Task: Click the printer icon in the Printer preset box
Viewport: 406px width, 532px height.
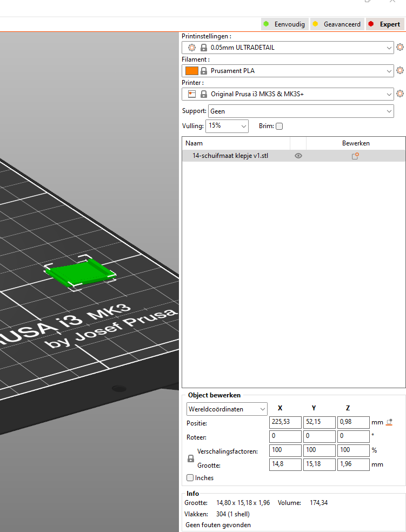Action: coord(192,94)
